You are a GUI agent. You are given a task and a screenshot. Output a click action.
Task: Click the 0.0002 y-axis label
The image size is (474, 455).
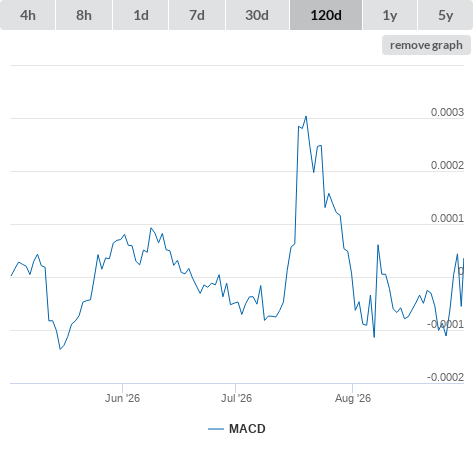pyautogui.click(x=447, y=165)
